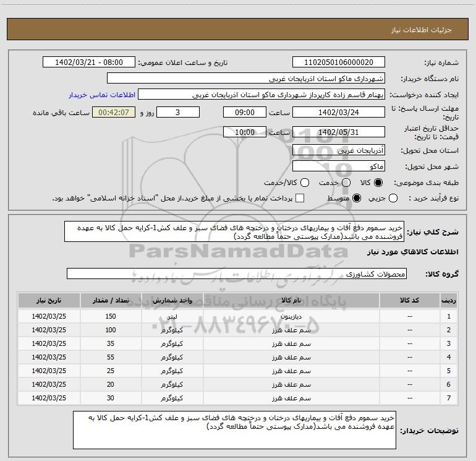Click the طبقه بندی موضوعی label

click(426, 183)
